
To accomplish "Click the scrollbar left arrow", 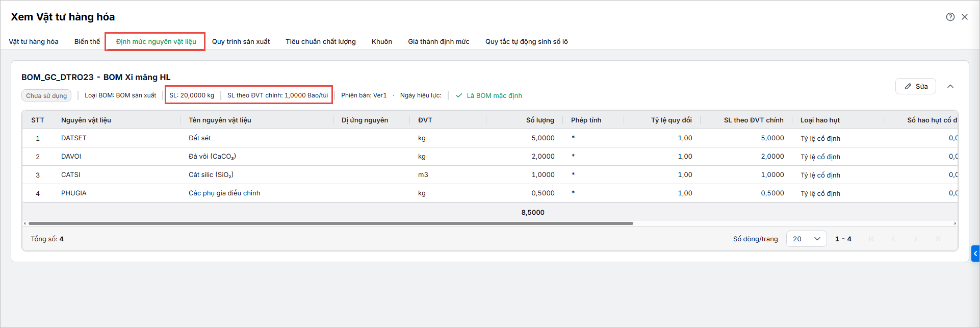I will tap(24, 223).
